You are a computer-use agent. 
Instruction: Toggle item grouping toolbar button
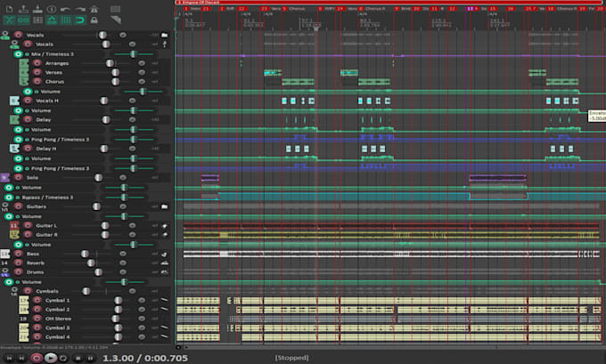click(x=23, y=20)
